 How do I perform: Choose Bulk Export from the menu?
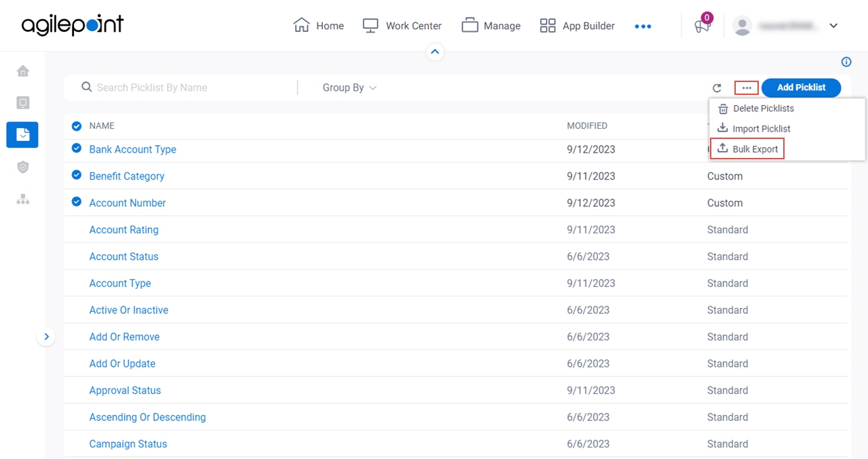tap(755, 149)
